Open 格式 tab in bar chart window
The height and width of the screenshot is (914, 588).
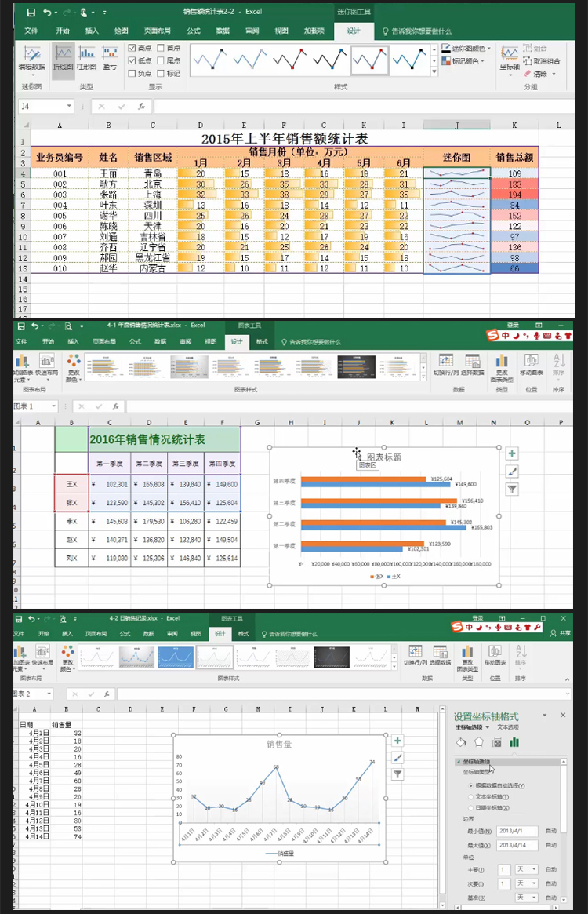[x=262, y=341]
